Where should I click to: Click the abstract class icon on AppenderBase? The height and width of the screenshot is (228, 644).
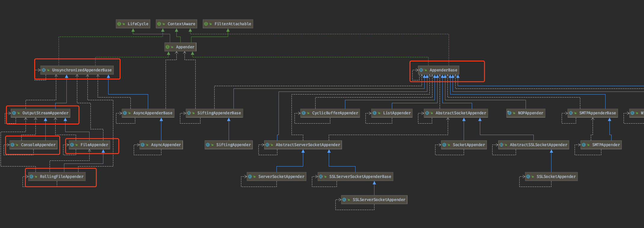421,70
